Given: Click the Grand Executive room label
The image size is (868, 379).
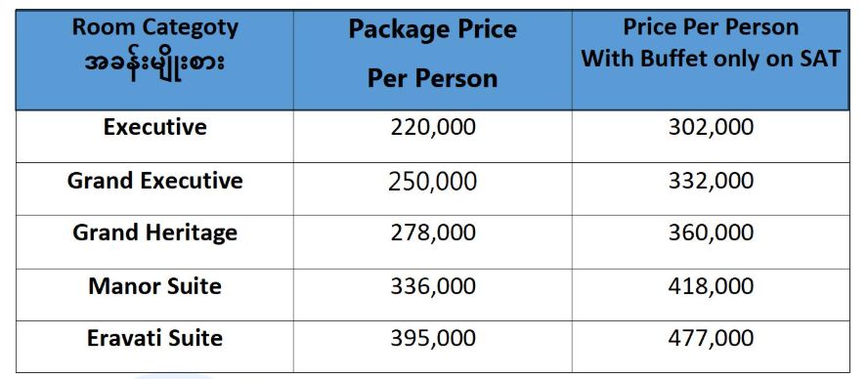Looking at the screenshot, I should [155, 181].
